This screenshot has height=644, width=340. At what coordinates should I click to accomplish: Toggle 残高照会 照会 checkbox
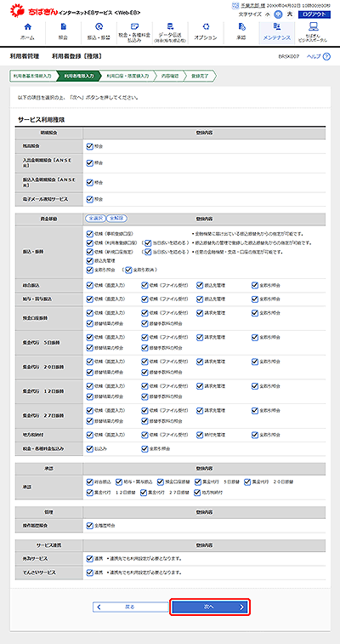tap(90, 145)
